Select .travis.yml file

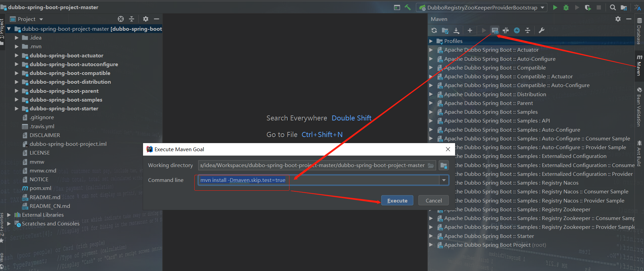tap(42, 126)
